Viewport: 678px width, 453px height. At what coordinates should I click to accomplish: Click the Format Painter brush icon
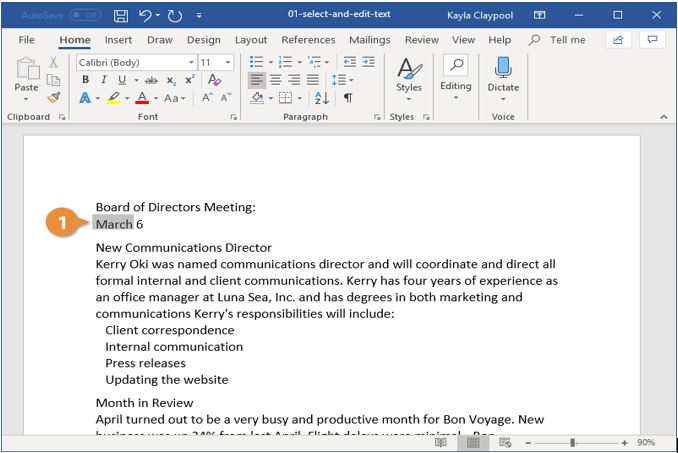54,98
